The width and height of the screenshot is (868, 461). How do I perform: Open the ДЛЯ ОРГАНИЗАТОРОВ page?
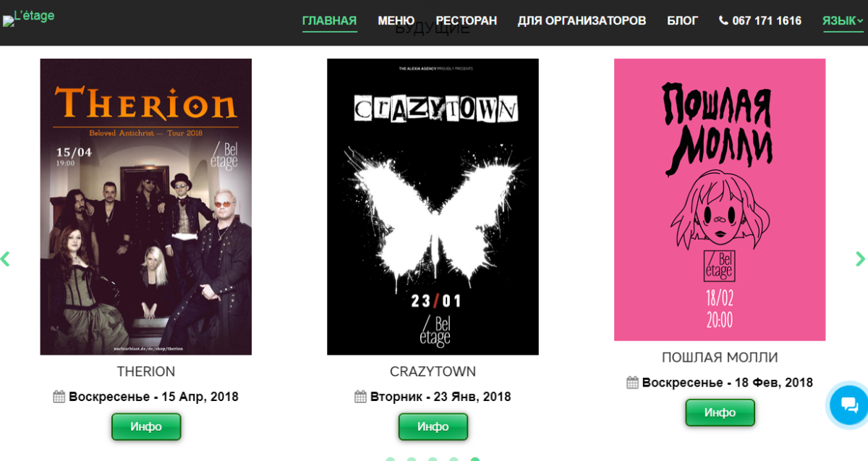[x=582, y=21]
